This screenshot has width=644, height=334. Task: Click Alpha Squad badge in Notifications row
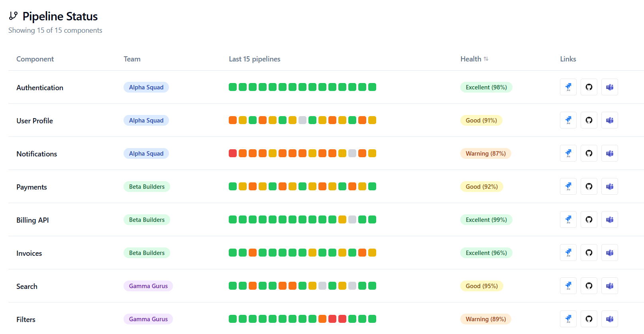pos(146,153)
